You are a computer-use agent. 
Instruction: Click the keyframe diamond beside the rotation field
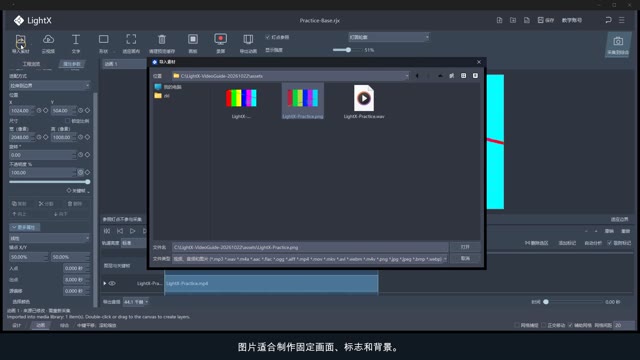[x=87, y=155]
